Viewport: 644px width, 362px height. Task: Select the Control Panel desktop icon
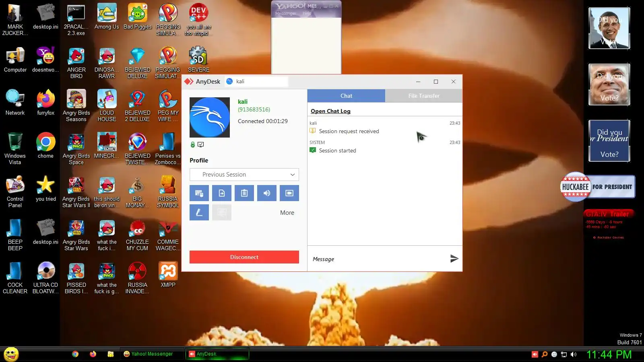point(15,191)
